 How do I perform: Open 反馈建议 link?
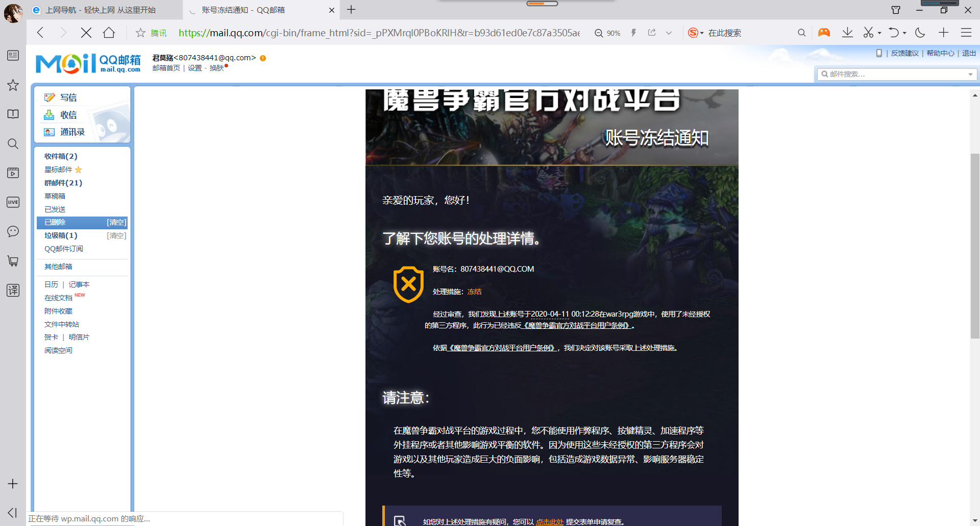point(904,53)
